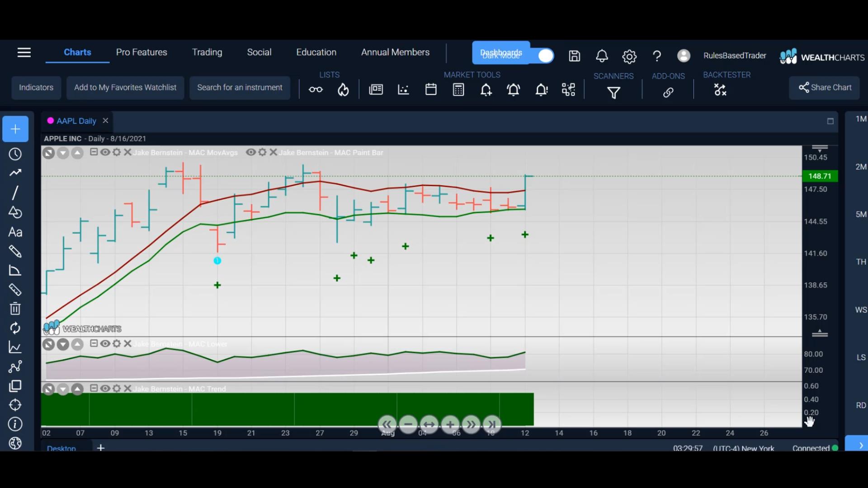Open the economic calendar icon

431,89
